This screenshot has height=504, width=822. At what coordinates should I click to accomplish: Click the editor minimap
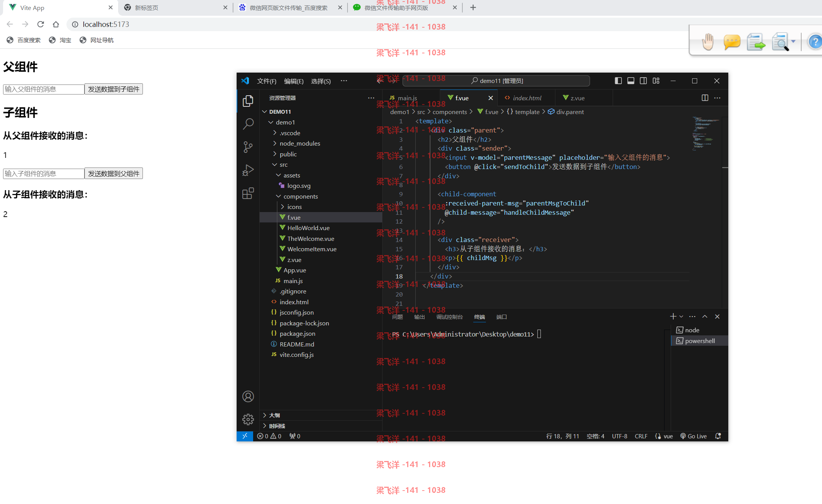(706, 134)
